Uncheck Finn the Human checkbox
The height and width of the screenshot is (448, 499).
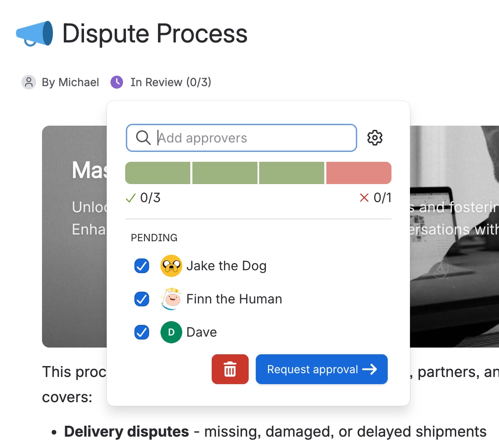tap(142, 299)
